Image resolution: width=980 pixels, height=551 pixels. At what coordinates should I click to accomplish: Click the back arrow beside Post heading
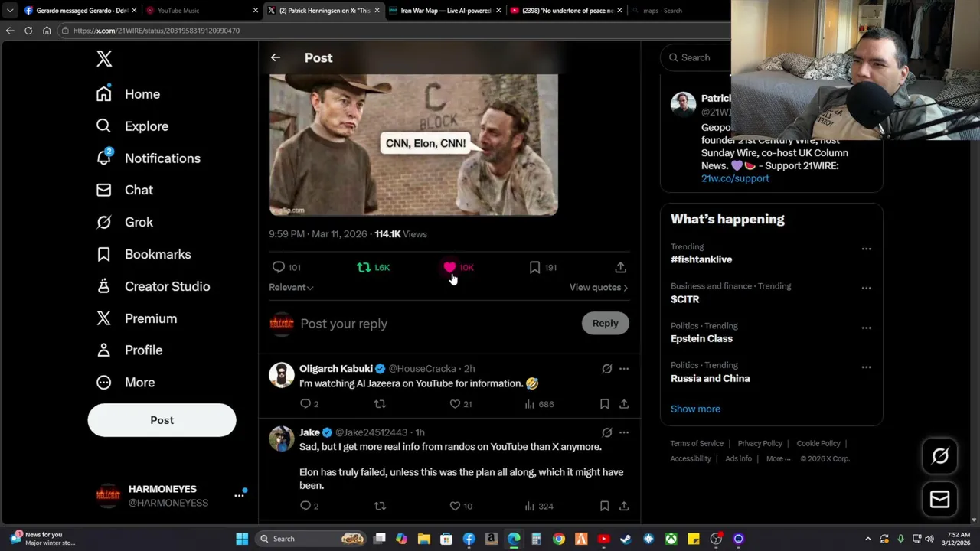(276, 57)
